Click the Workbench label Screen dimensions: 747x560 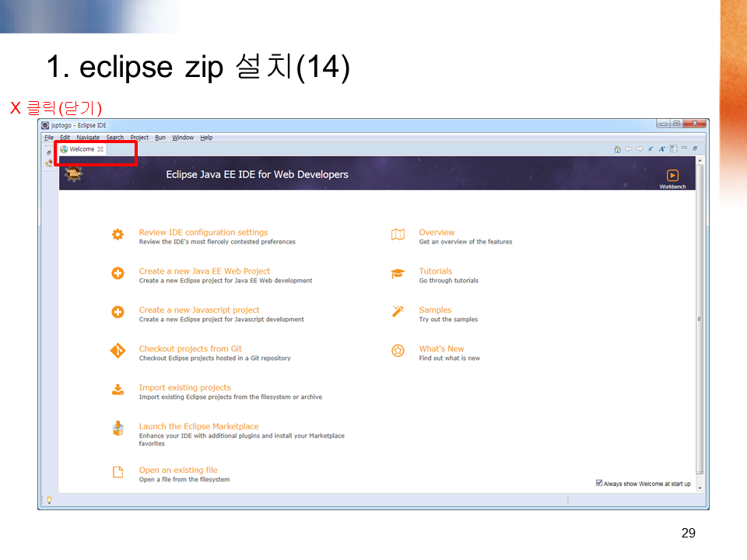pos(672,187)
